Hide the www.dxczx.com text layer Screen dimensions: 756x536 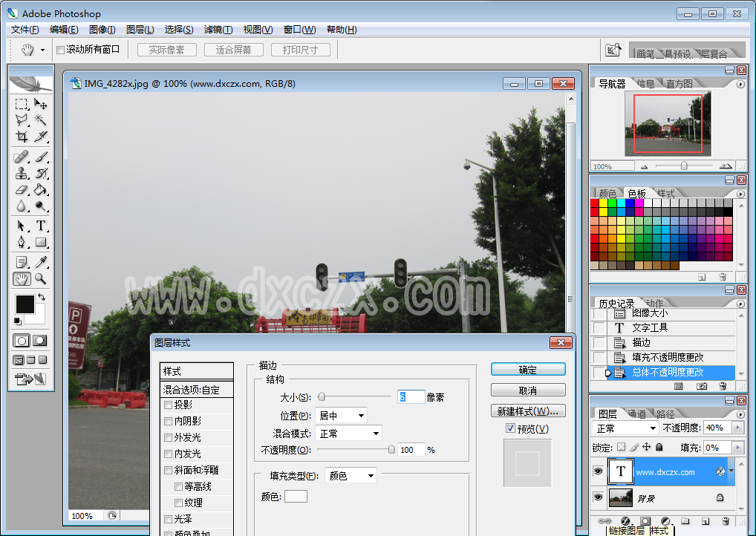(x=598, y=471)
